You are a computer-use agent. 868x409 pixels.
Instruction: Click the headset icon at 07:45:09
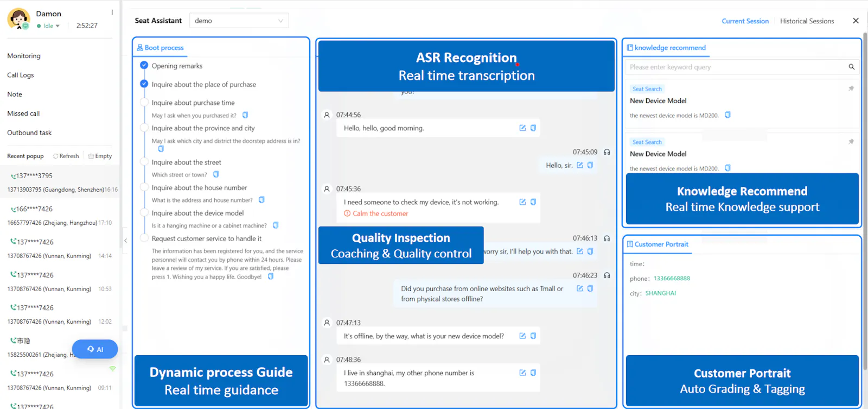[607, 152]
